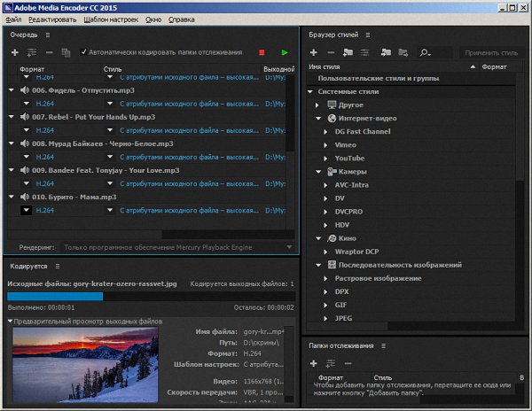Click create new preset plus icon in Браузер стилей

(315, 53)
